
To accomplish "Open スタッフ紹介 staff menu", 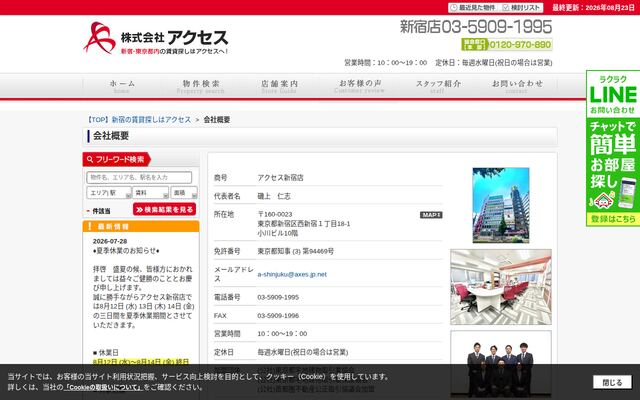I will click(x=438, y=86).
